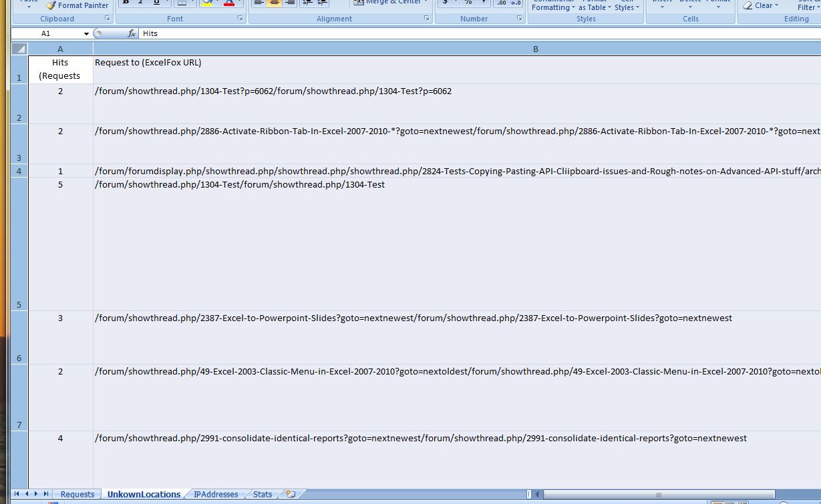Click the Insert Worksheet tab icon
Viewport: 821px width, 504px height.
(x=291, y=494)
